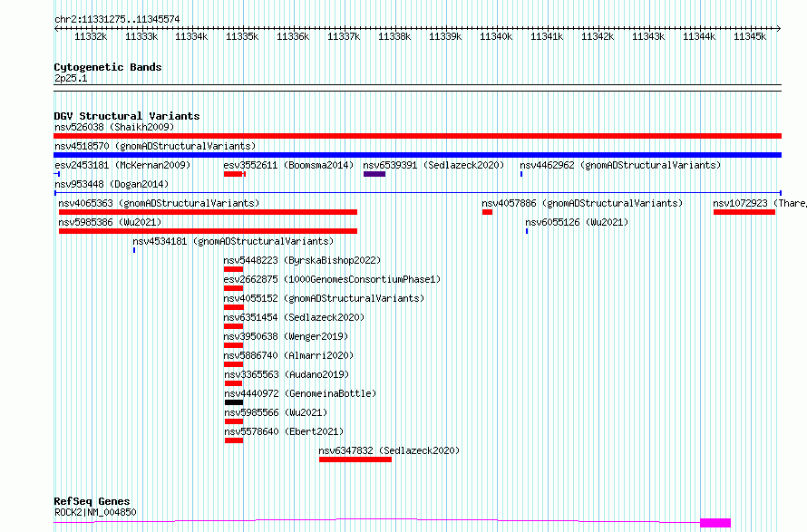This screenshot has width=807, height=532.
Task: Click the black nsv4440972 feature bar
Action: tap(234, 402)
